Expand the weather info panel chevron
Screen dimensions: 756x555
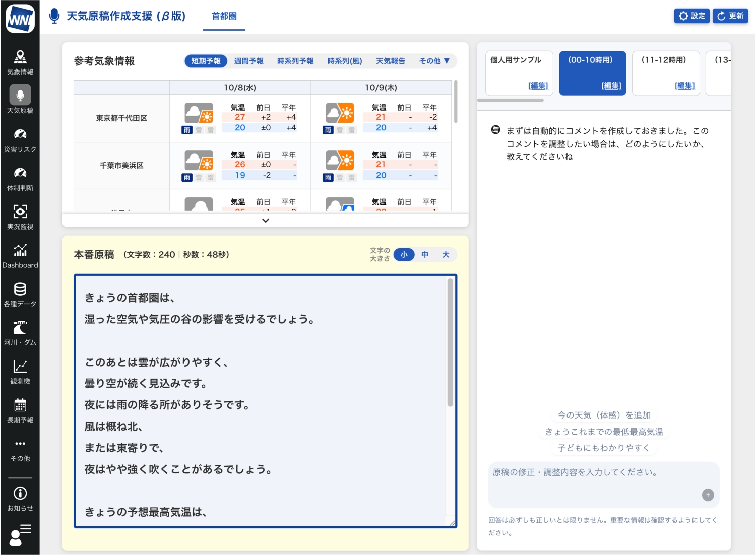point(266,221)
